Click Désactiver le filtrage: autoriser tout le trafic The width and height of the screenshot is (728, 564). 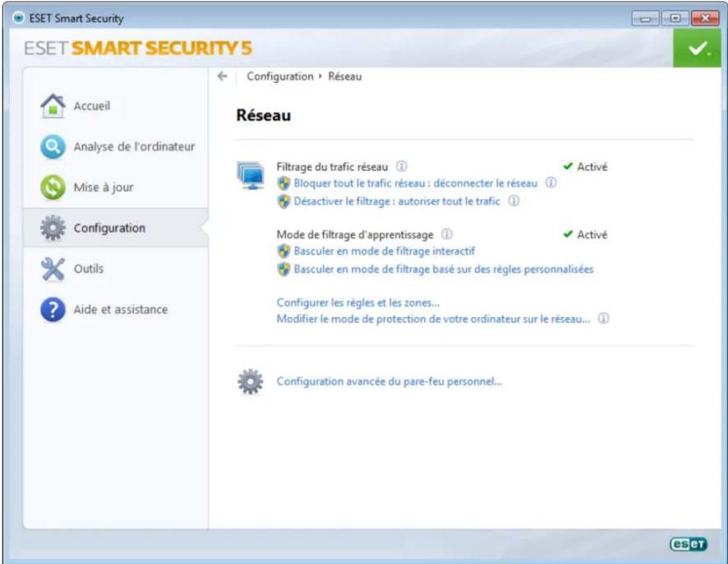click(x=397, y=202)
